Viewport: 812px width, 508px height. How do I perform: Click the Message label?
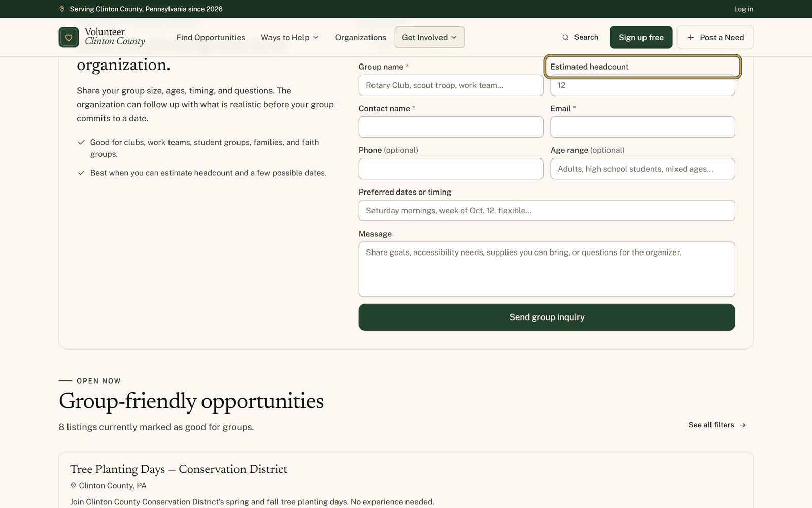pyautogui.click(x=375, y=234)
